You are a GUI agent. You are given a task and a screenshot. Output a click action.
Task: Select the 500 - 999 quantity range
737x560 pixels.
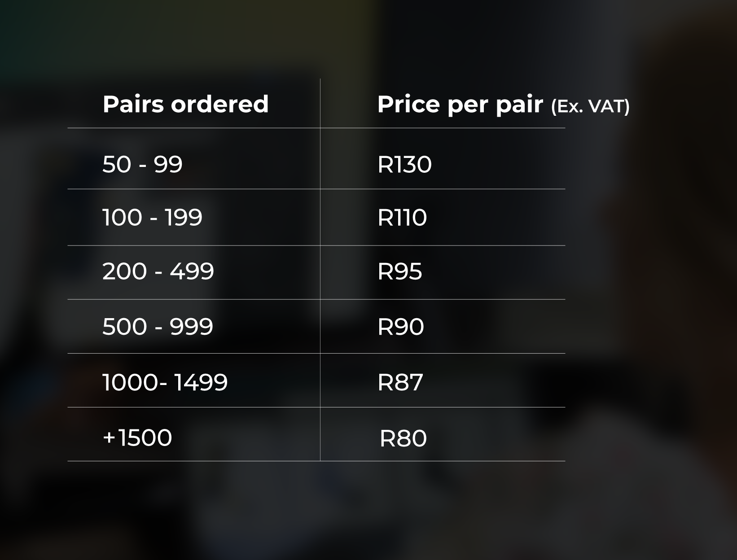158,326
